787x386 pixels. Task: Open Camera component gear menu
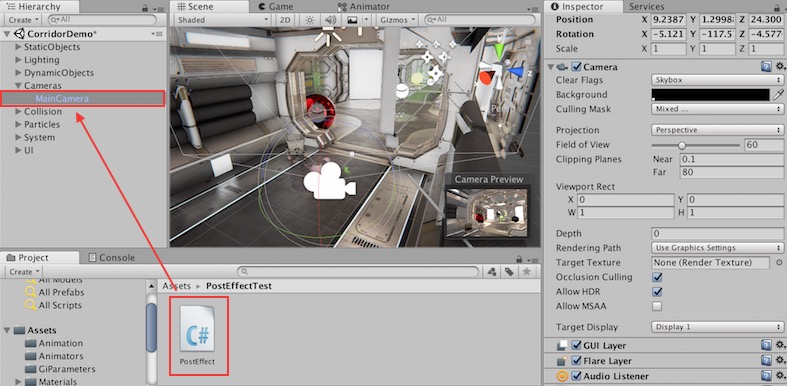(x=779, y=67)
